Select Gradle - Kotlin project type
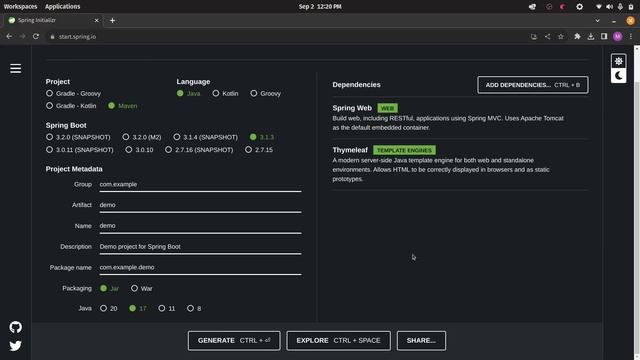The height and width of the screenshot is (360, 640). [x=71, y=106]
